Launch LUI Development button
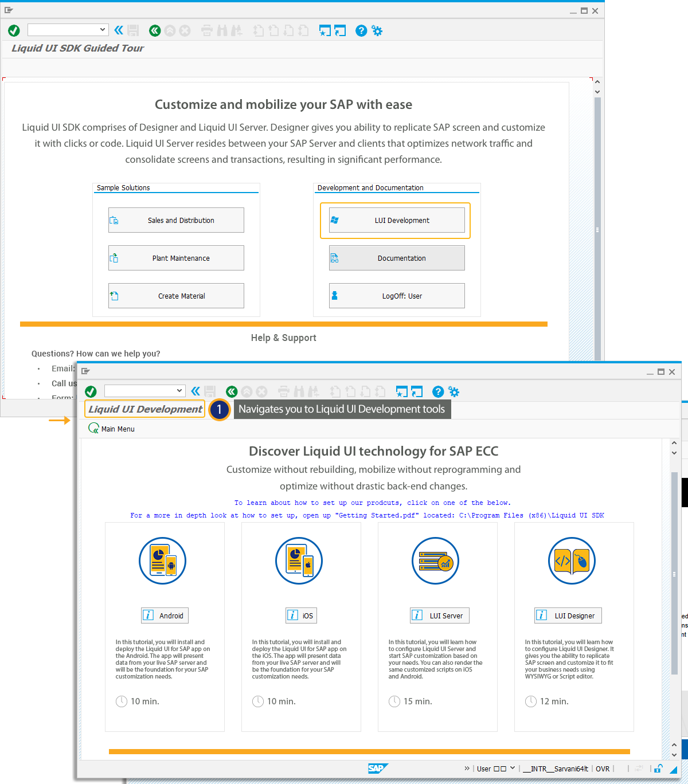Screen dimensions: 688x784 (x=397, y=220)
